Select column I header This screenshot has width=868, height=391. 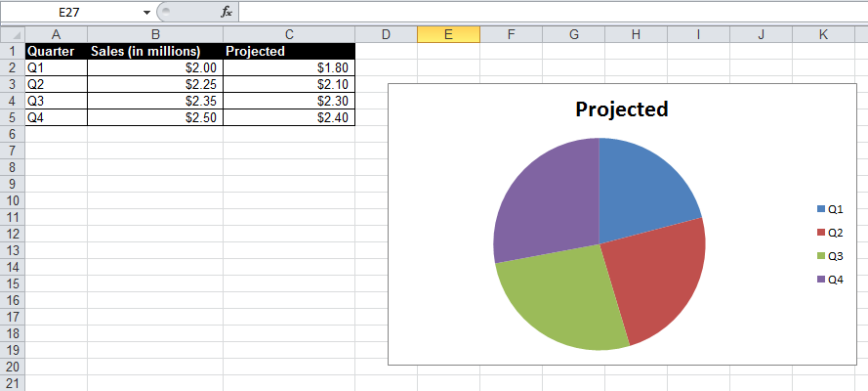[699, 34]
